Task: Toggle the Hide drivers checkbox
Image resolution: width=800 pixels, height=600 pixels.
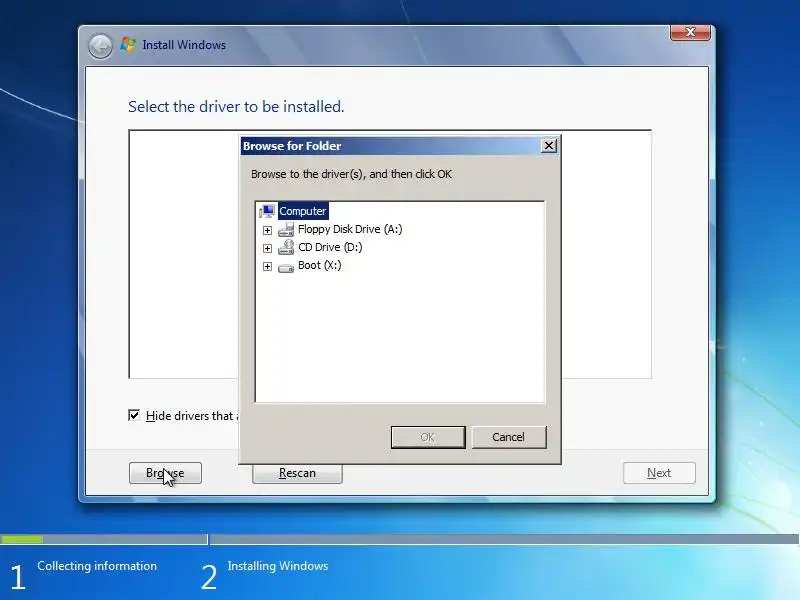Action: [x=134, y=415]
